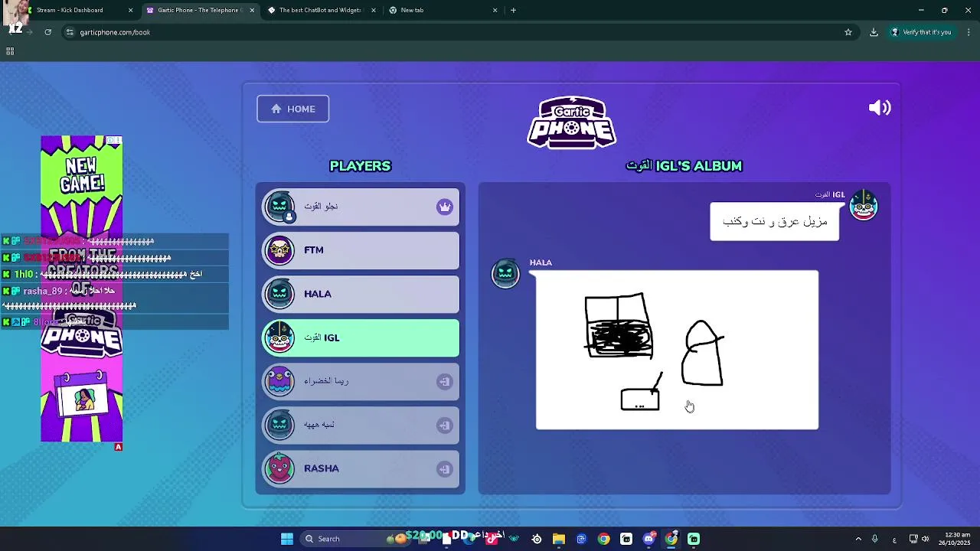Select highlighted IGL player row
Screen dimensions: 980x551
[361, 337]
